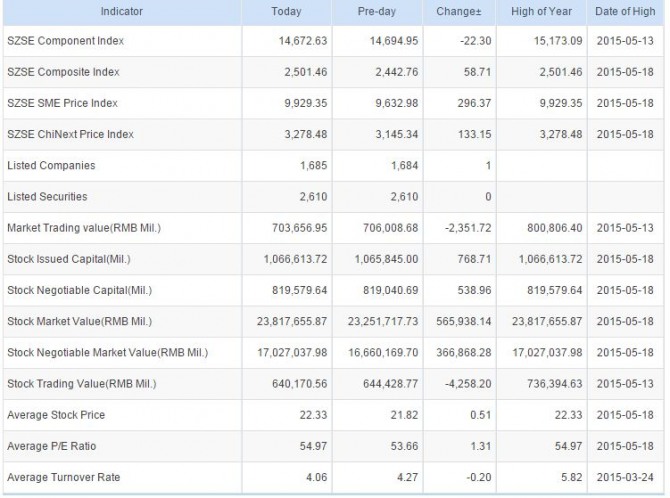Click the 2015-03-24 date cell
This screenshot has height=498, width=670.
click(627, 477)
